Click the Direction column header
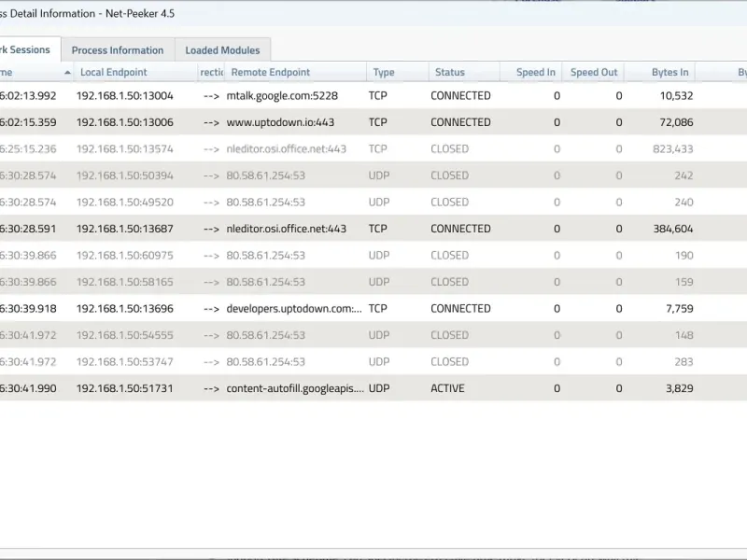Screen dimensions: 747x560 point(212,73)
